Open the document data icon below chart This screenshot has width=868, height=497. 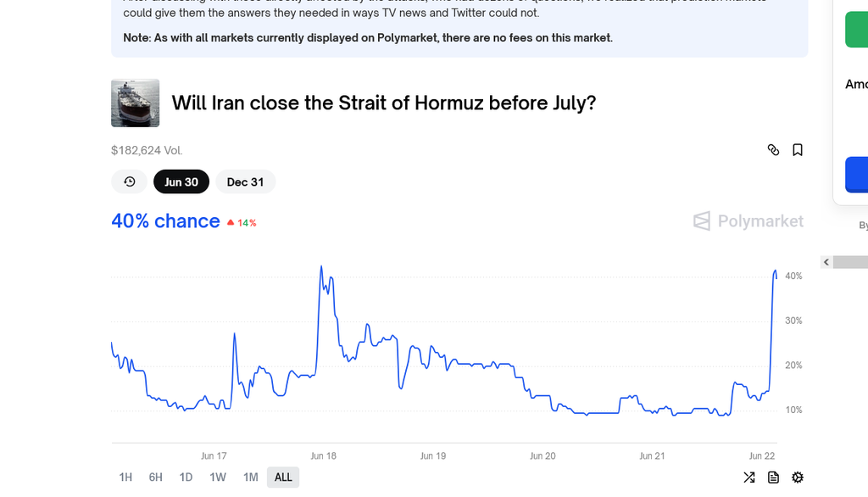tap(773, 477)
